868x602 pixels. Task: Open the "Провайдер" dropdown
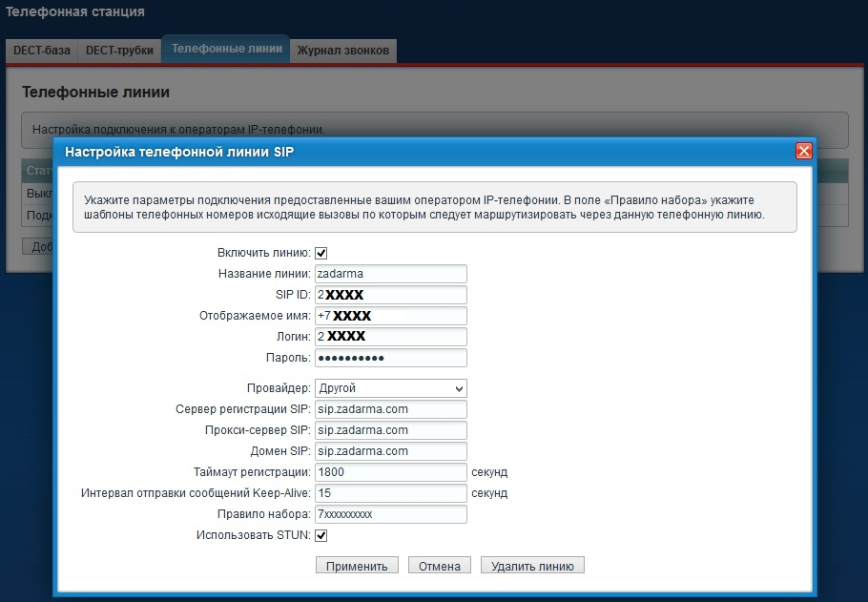390,388
